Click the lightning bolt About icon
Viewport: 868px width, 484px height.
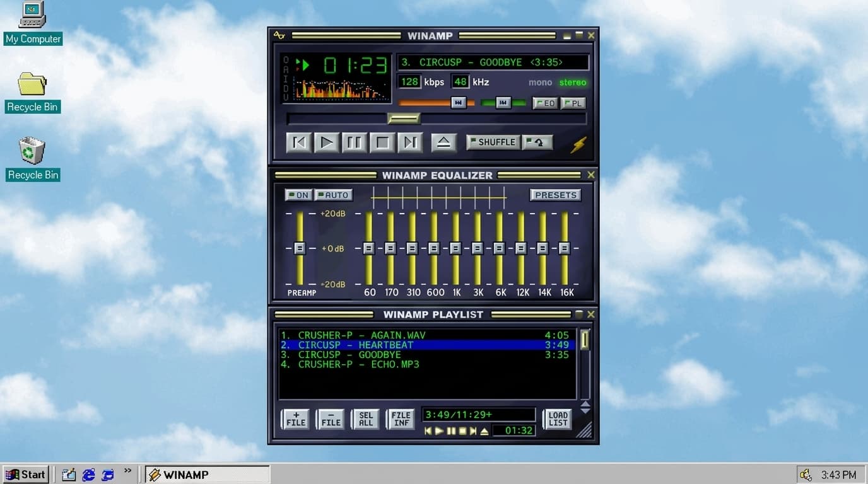(x=578, y=145)
